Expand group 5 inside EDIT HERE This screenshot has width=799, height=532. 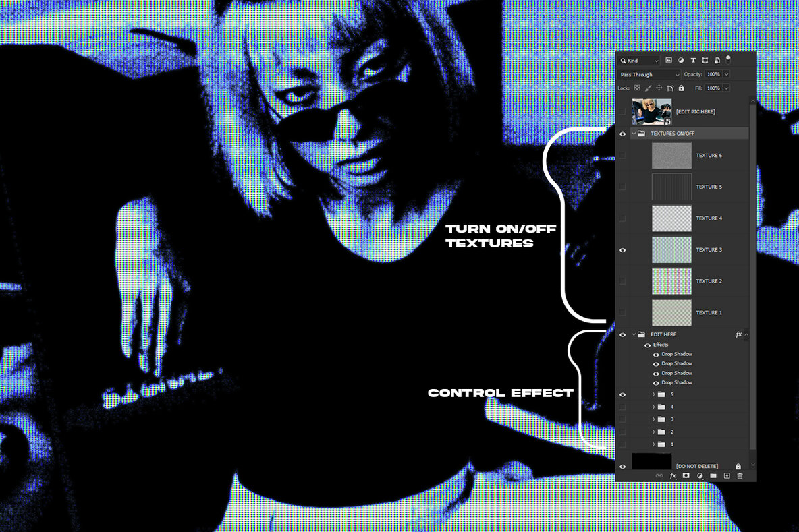tap(653, 394)
